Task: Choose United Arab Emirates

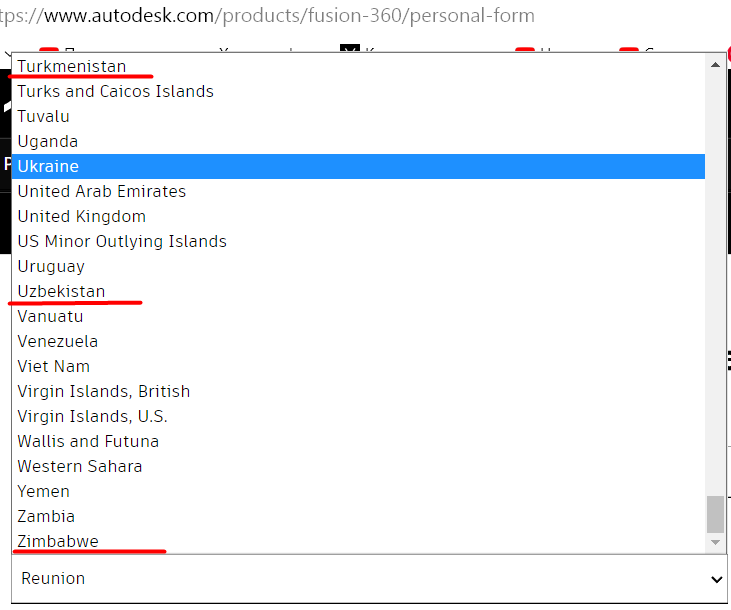Action: (101, 191)
